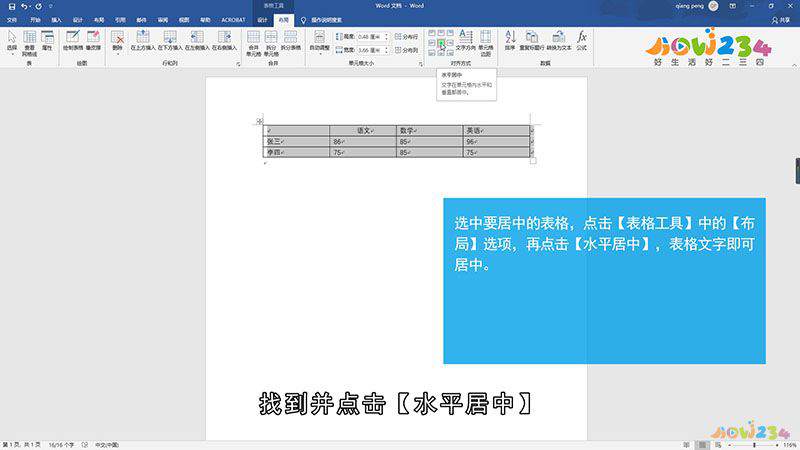Click Align Bottom Left alignment icon
Viewport: 800px width, 450px height.
tap(432, 53)
